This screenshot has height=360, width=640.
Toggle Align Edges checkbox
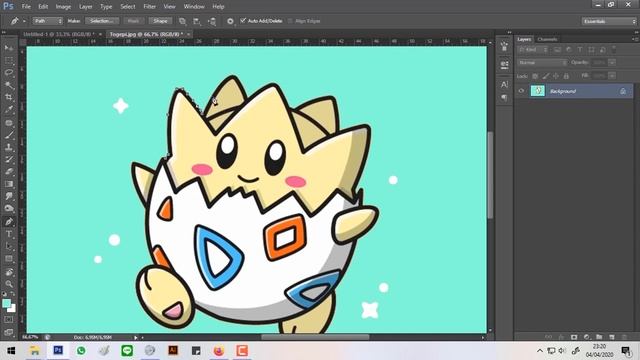pos(290,21)
